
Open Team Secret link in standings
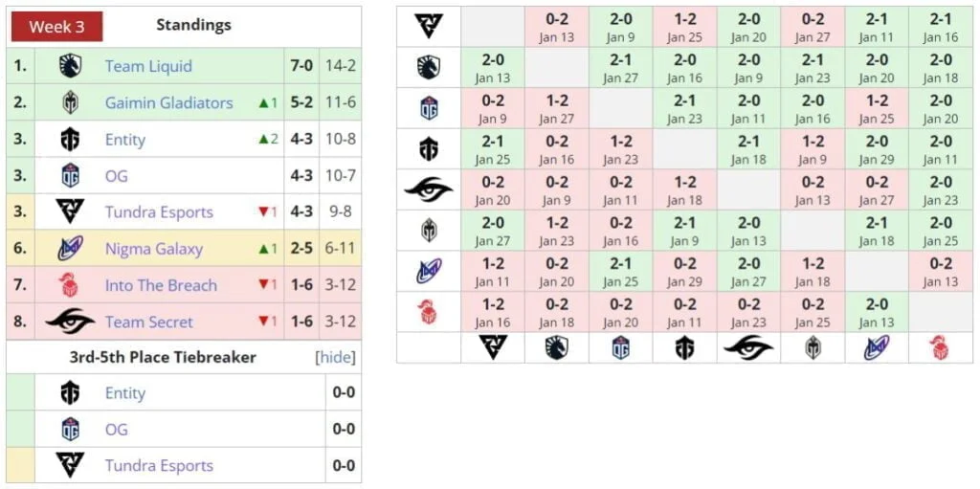tap(148, 322)
